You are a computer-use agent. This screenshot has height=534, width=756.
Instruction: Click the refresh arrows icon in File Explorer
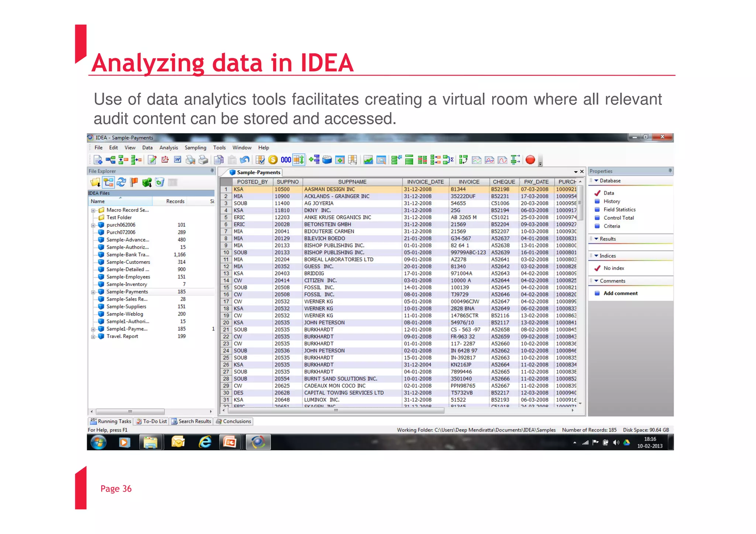point(121,182)
